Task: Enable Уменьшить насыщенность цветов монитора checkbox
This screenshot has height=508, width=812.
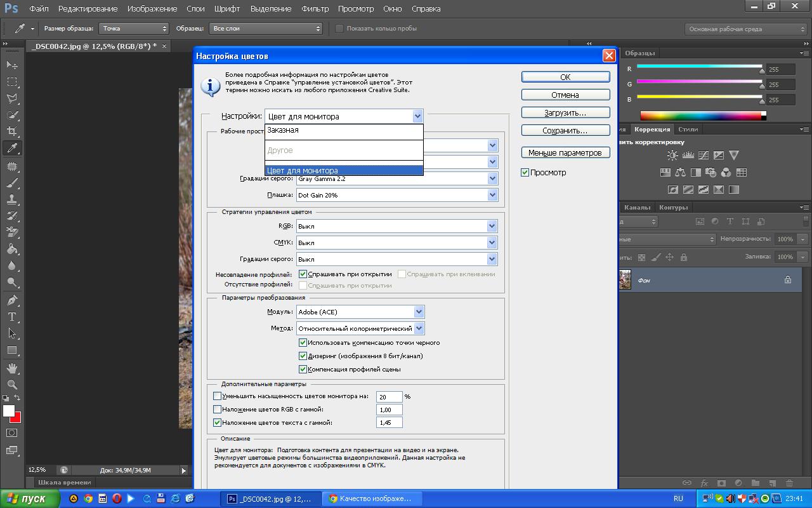Action: [x=217, y=396]
